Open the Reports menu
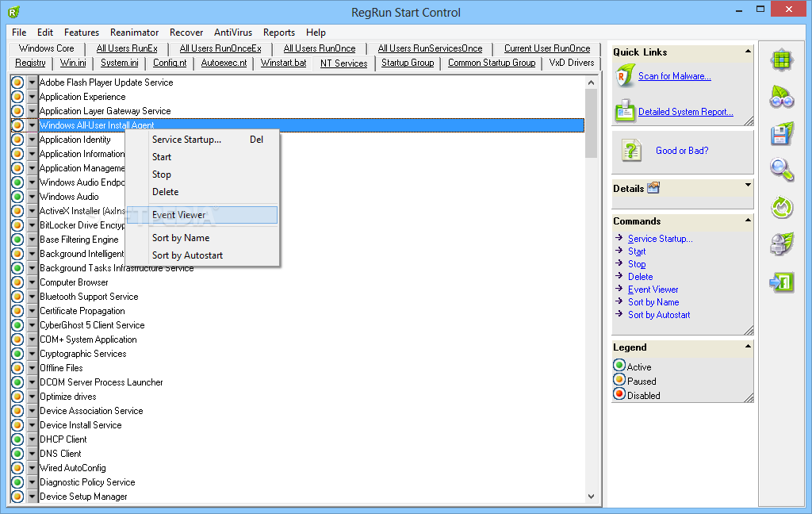The height and width of the screenshot is (514, 812). 278,32
